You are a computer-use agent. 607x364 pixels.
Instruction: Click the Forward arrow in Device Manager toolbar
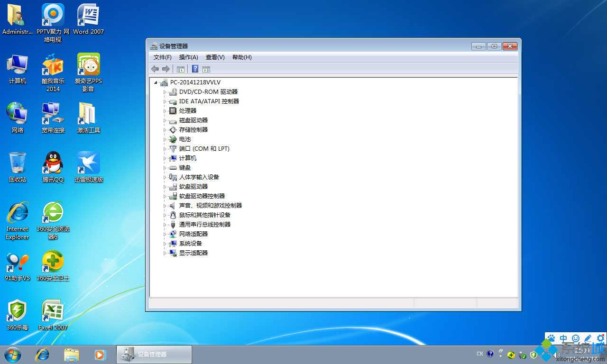click(166, 69)
